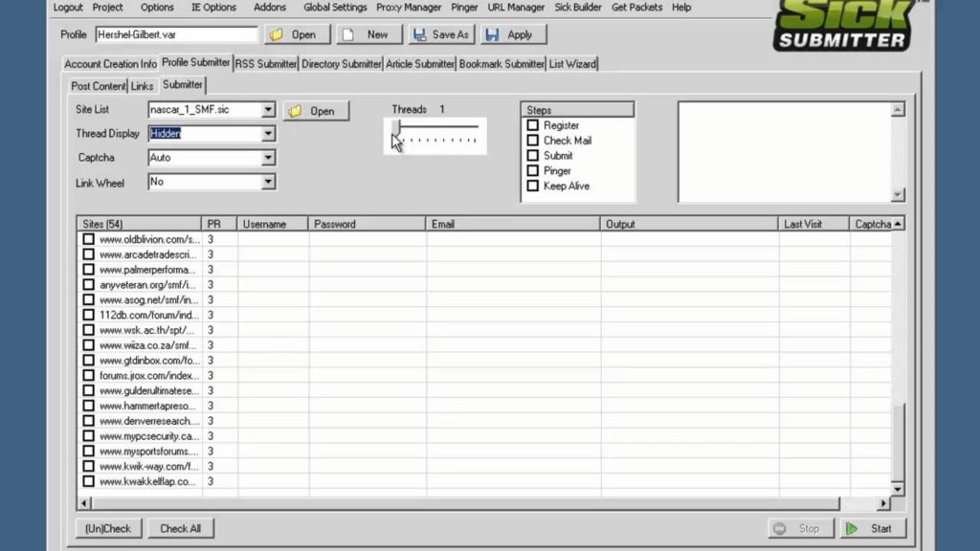Switch to the Article Submitter tab
The image size is (980, 551).
click(x=420, y=64)
